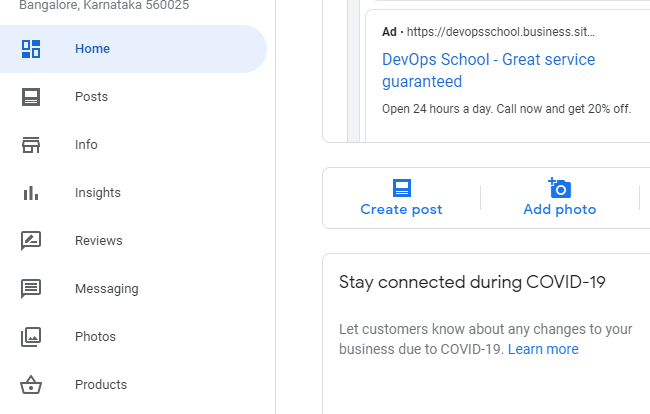The image size is (650, 414).
Task: Click the Reviews speech bubble icon
Action: click(31, 241)
